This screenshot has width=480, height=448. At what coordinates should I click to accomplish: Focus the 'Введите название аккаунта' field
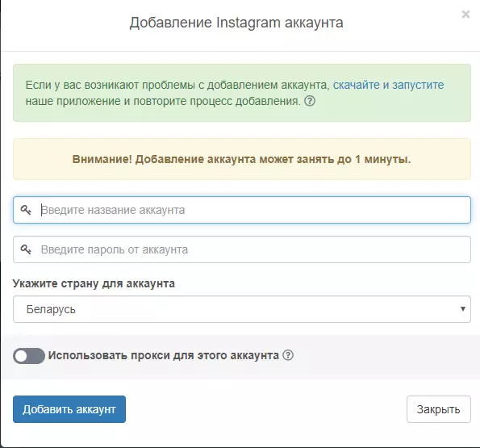(242, 210)
